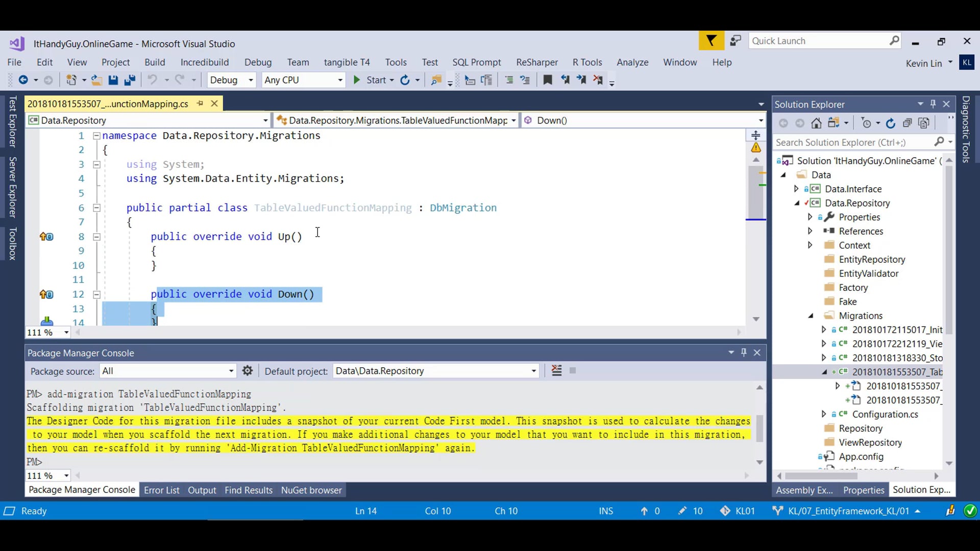Navigate to the previous bookmark
The height and width of the screenshot is (551, 980).
[566, 80]
